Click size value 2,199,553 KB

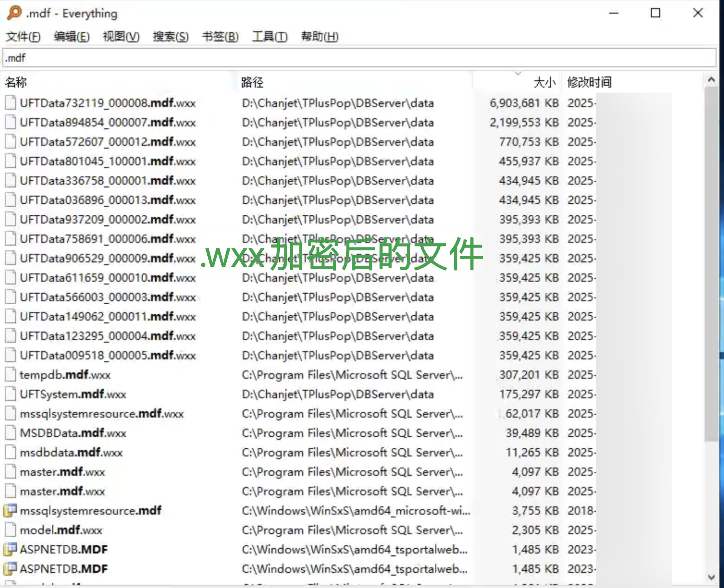(x=524, y=123)
